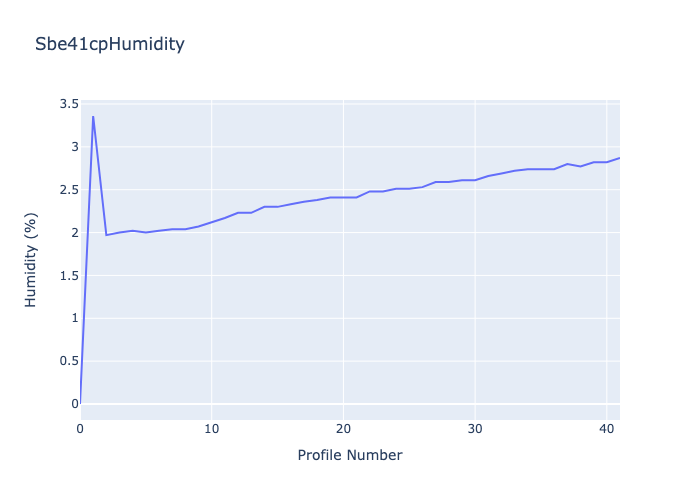Screen dimensions: 700x500
Task: Click the line's data point at profile 30
Action: tap(475, 180)
